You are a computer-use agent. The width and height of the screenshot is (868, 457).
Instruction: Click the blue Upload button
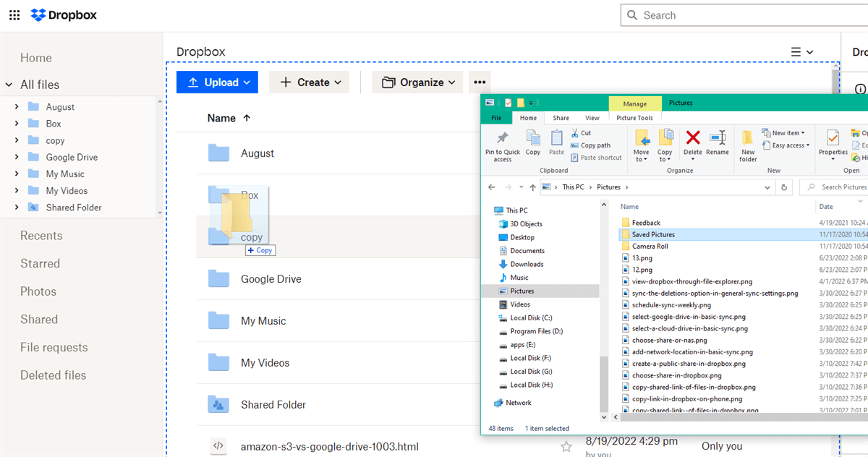[217, 82]
